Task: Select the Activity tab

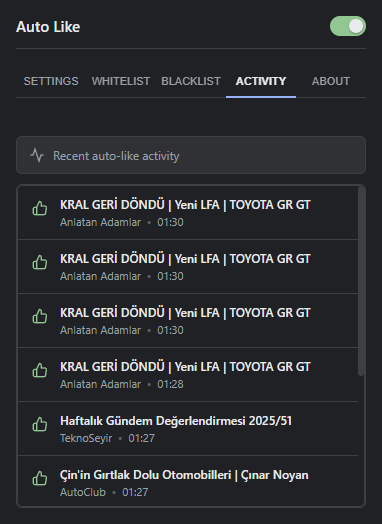Action: (261, 81)
